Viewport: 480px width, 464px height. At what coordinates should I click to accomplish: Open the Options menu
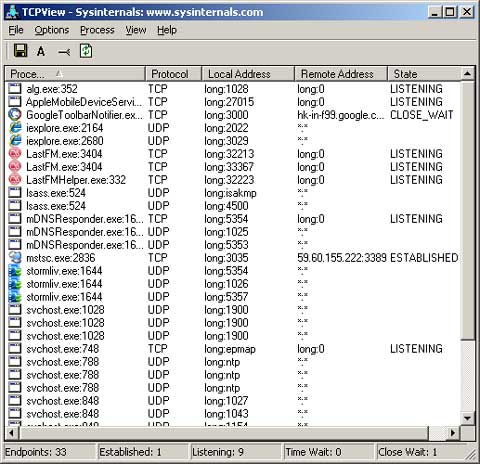(52, 30)
